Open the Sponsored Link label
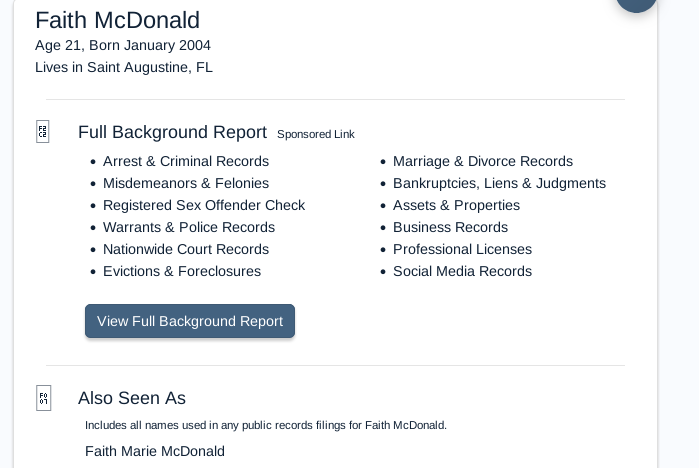 [316, 134]
